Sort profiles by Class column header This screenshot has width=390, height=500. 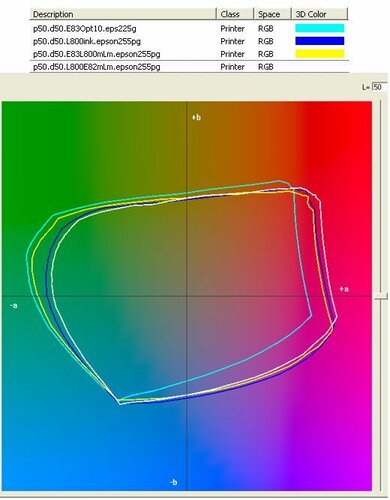pos(235,14)
